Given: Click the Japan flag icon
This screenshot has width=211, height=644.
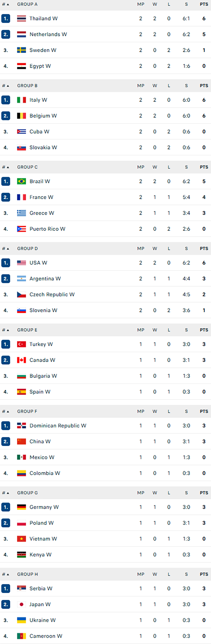Looking at the screenshot, I should (21, 604).
